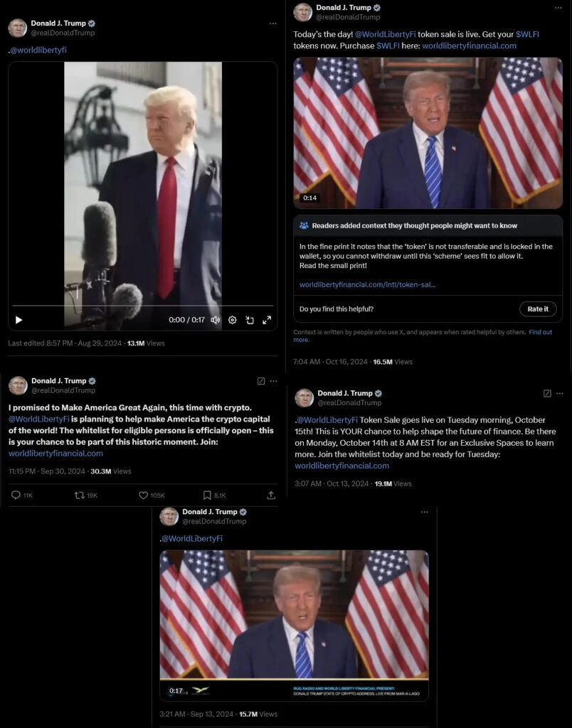The image size is (572, 728).
Task: Click the reply icon showing 11K
Action: 22,496
